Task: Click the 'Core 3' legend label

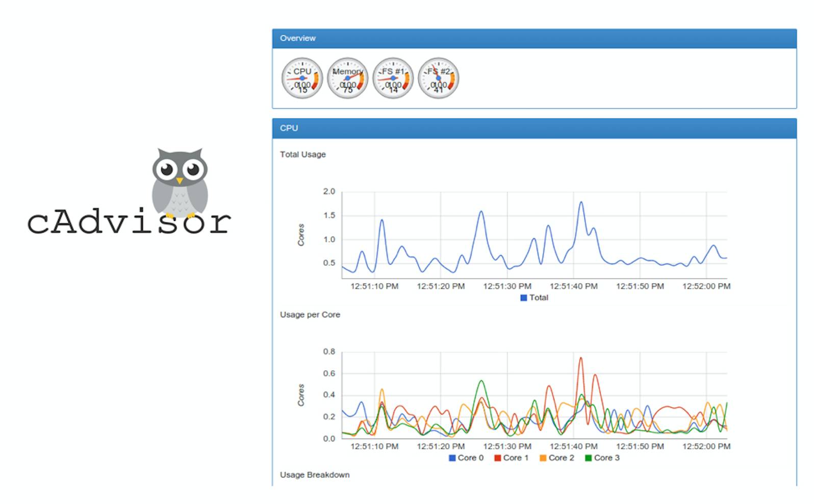Action: point(607,458)
